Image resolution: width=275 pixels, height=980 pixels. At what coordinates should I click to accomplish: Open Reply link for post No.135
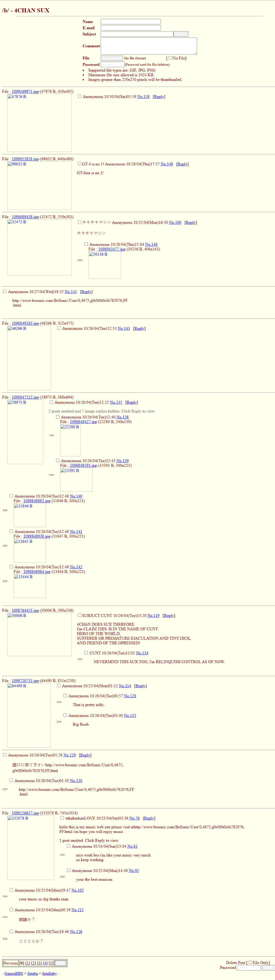click(132, 402)
